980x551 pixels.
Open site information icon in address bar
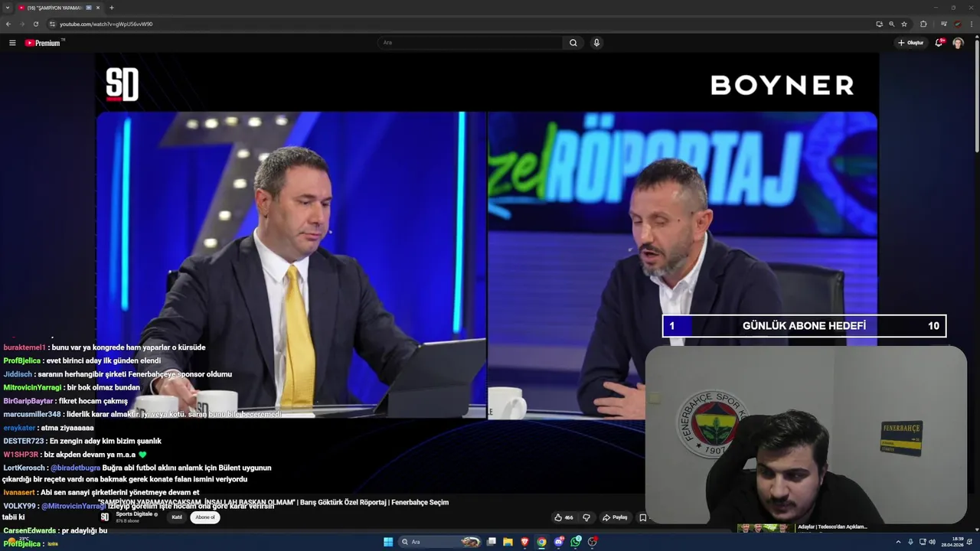pyautogui.click(x=51, y=24)
